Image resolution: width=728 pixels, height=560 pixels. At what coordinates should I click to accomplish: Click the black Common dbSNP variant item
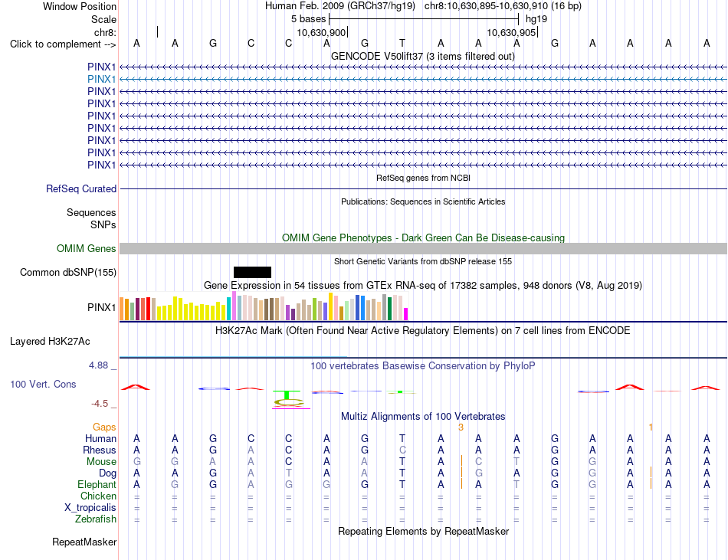click(x=252, y=273)
